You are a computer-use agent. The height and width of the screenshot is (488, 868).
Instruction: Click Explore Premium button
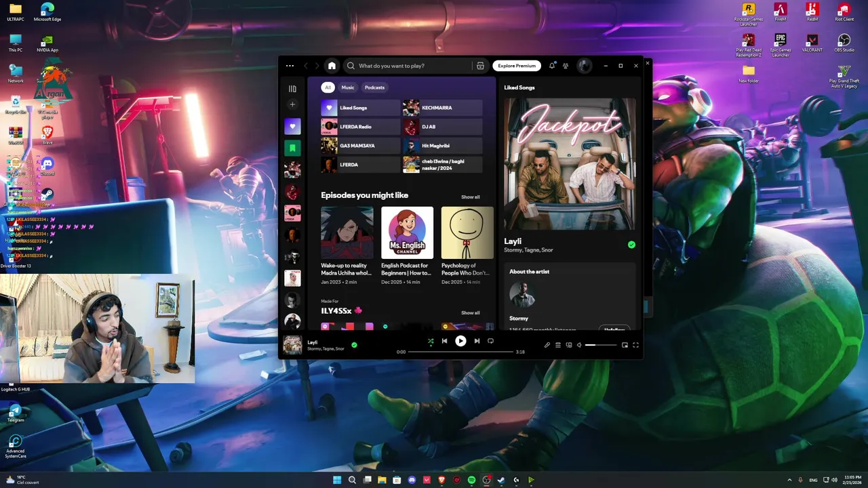coord(517,66)
